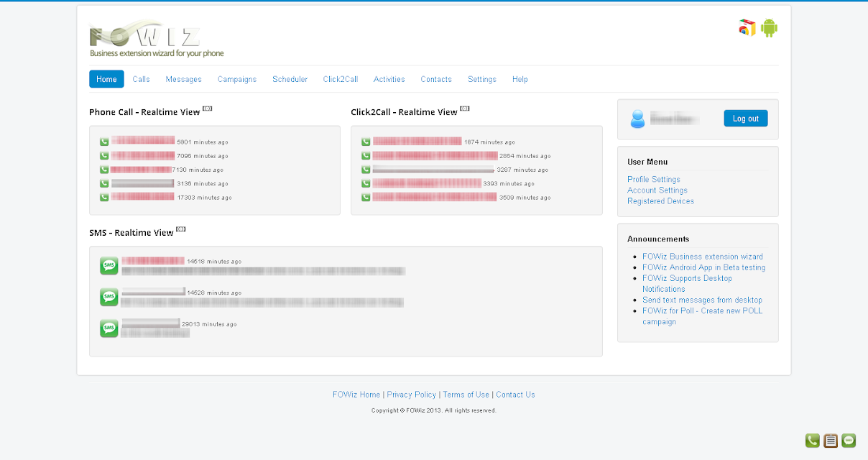Click the 'User Menu' heading
This screenshot has height=460, width=868.
click(x=647, y=162)
